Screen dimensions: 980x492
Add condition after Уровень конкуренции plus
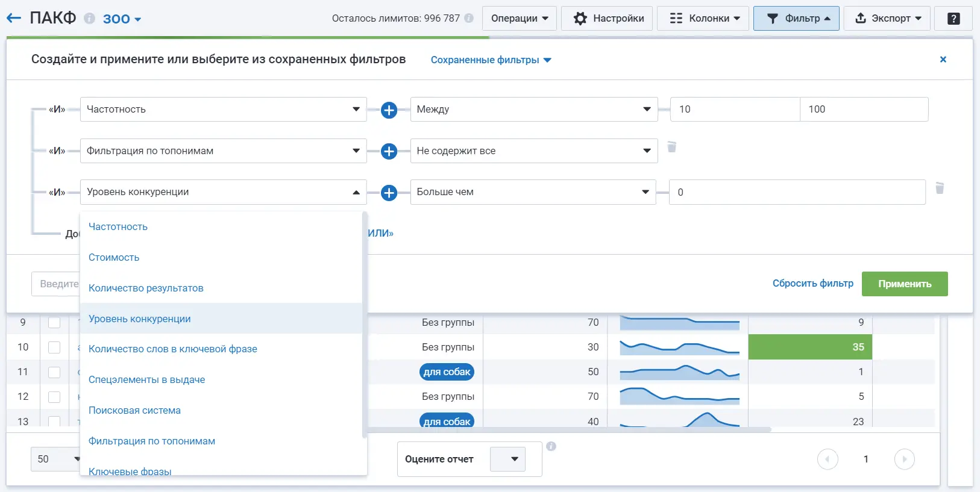tap(389, 193)
